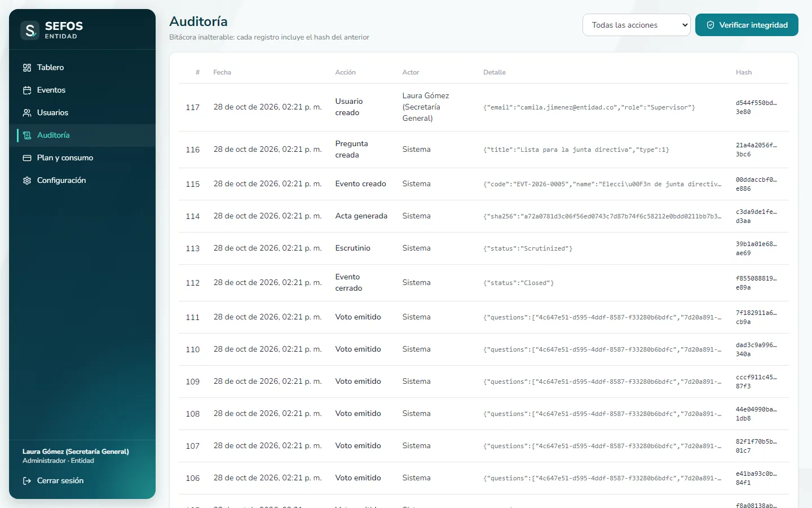Open the Tablero menu item
This screenshot has width=812, height=508.
coord(82,68)
